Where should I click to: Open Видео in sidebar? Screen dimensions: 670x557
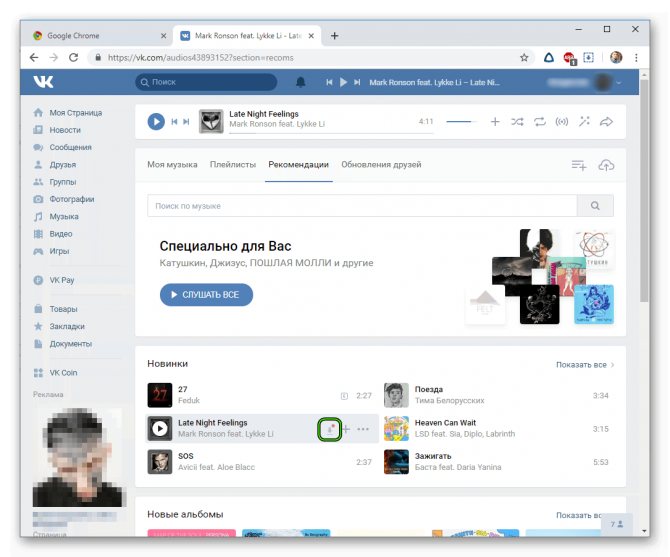coord(53,234)
